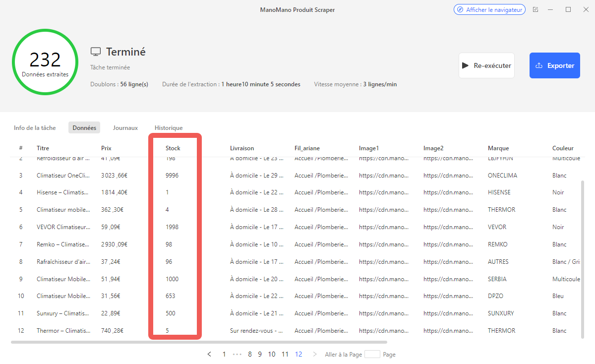Click price 3 023,66€
This screenshot has width=595, height=364.
115,176
